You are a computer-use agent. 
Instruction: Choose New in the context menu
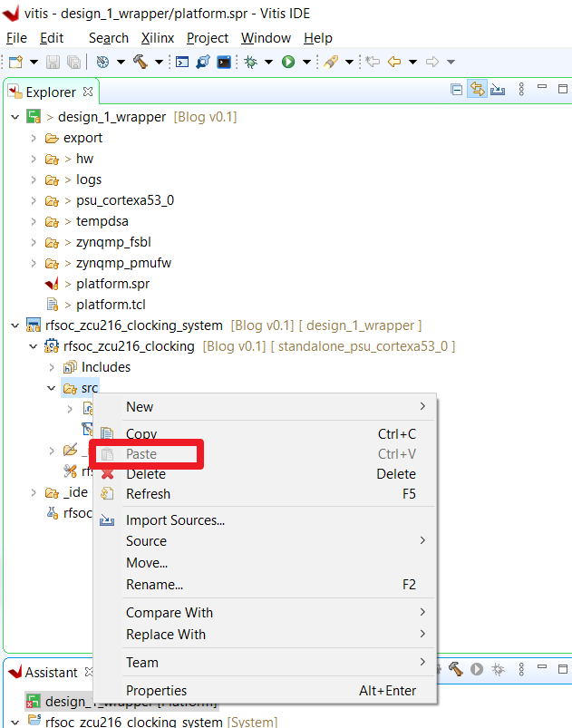point(265,407)
